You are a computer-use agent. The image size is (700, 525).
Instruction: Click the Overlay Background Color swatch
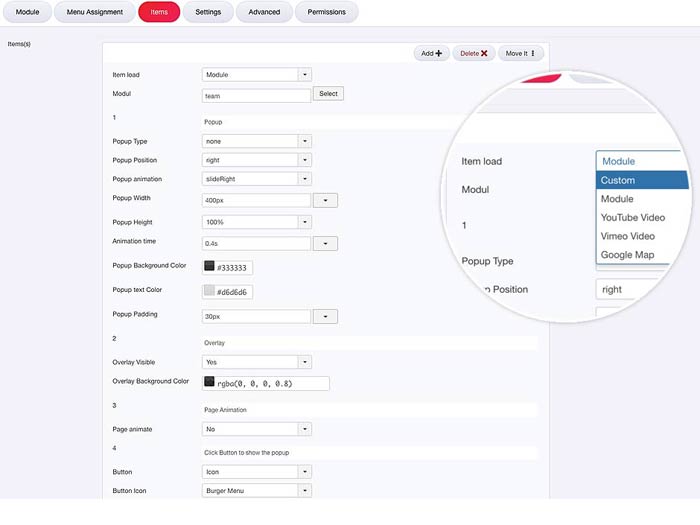point(209,382)
